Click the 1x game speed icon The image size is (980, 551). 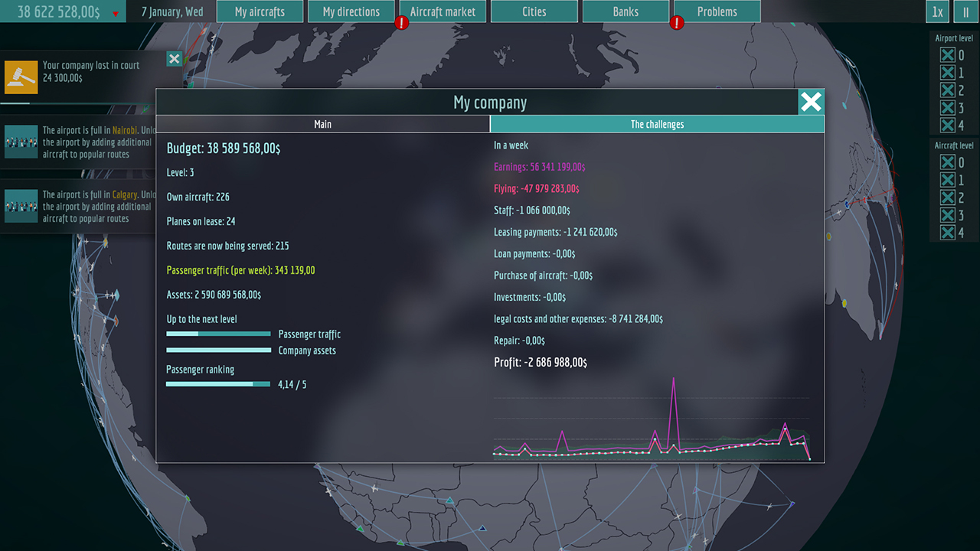[937, 11]
